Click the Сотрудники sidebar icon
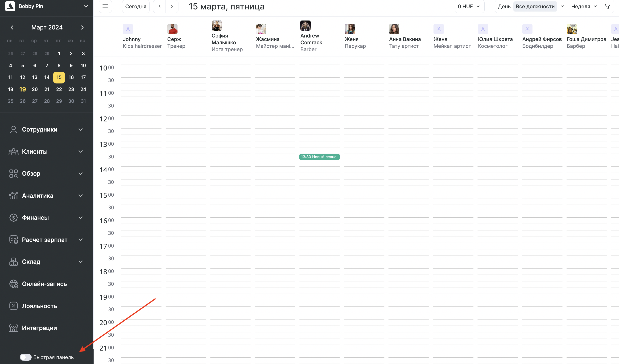 click(13, 129)
